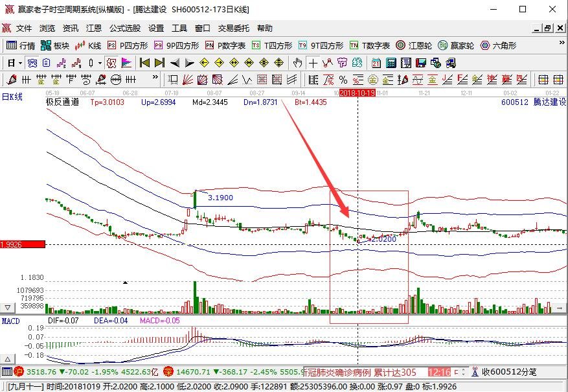Open the 六角形 hexagon chart
This screenshot has height=392, width=568.
click(498, 45)
